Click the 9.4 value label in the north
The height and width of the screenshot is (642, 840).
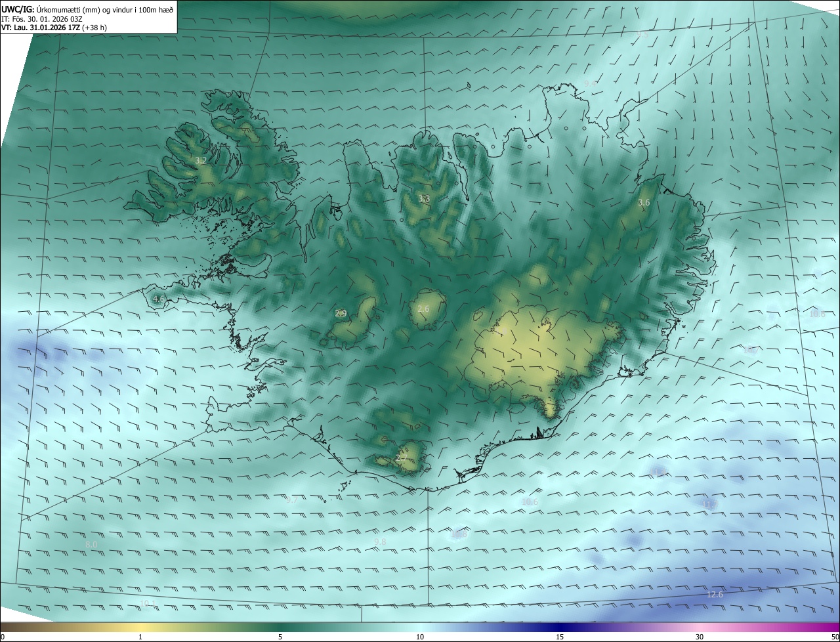(x=590, y=84)
